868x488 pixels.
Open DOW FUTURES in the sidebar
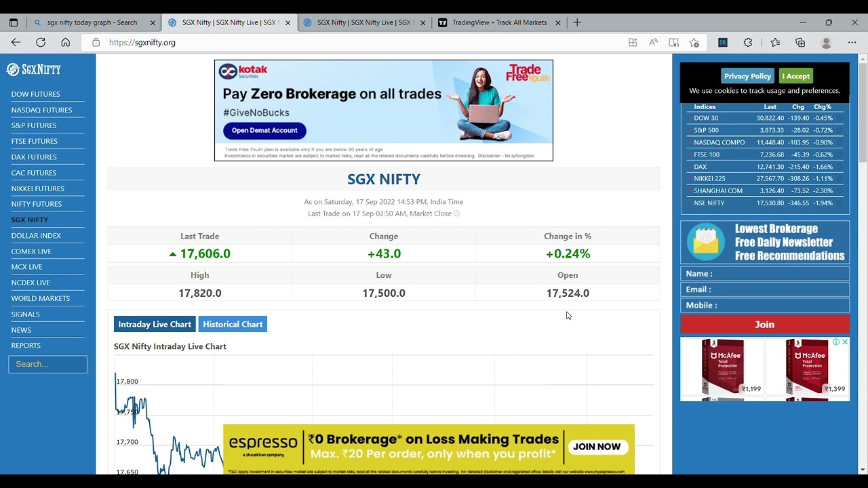35,94
